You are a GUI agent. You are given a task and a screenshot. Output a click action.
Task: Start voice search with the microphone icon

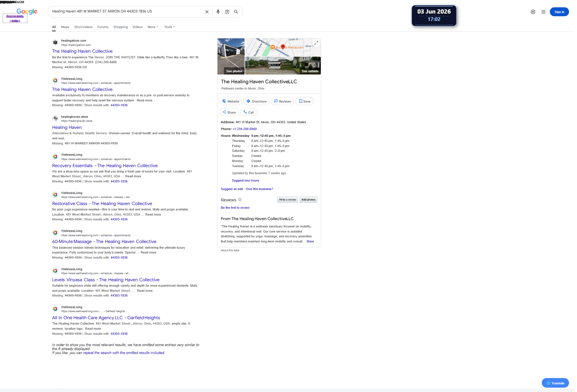(218, 12)
